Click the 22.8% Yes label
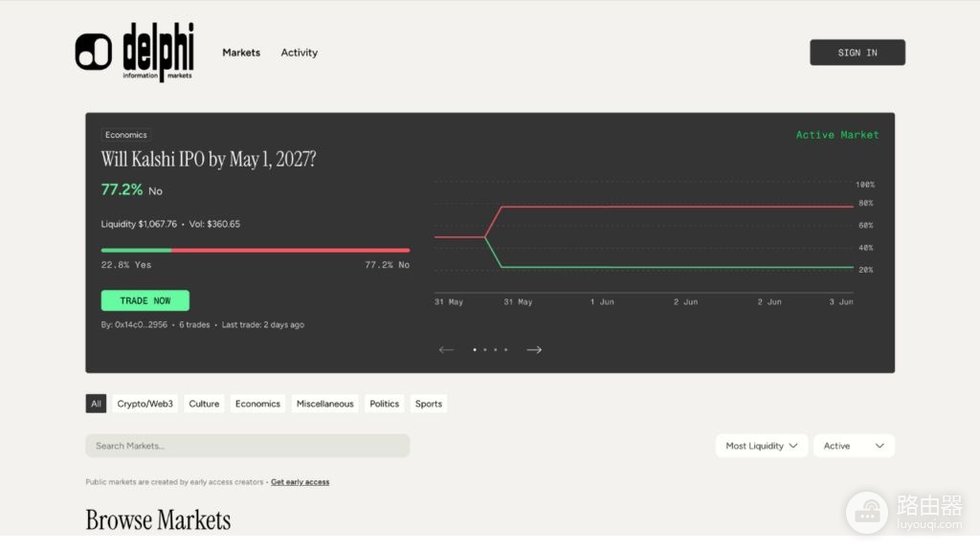Image resolution: width=980 pixels, height=551 pixels. 126,265
